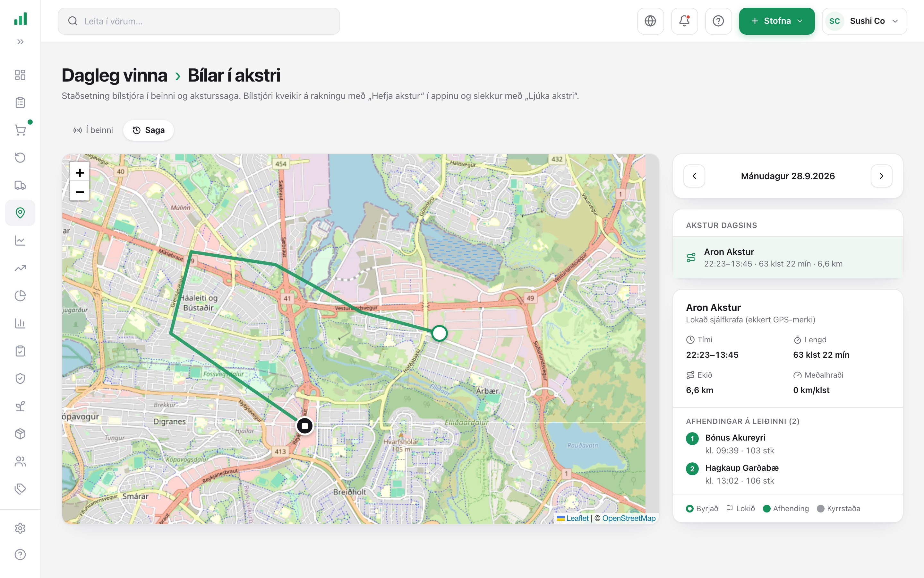Click the globe language button
Viewport: 924px width, 578px height.
tap(650, 21)
